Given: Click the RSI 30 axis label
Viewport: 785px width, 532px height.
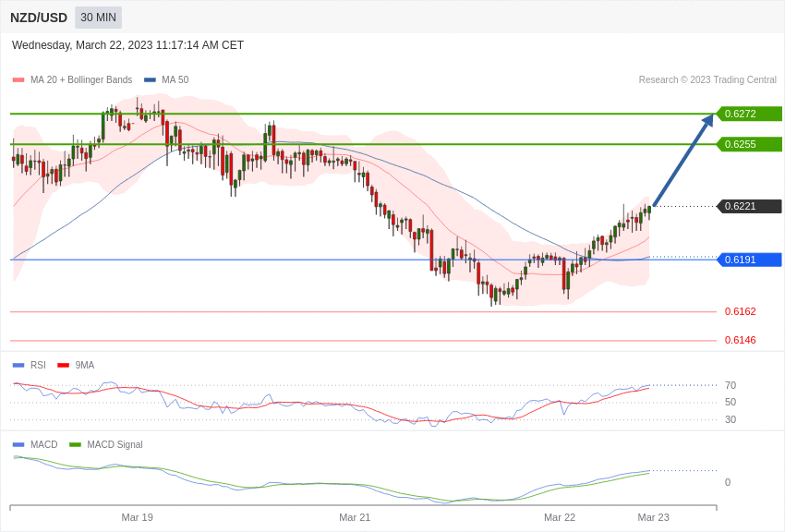Looking at the screenshot, I should click(731, 419).
